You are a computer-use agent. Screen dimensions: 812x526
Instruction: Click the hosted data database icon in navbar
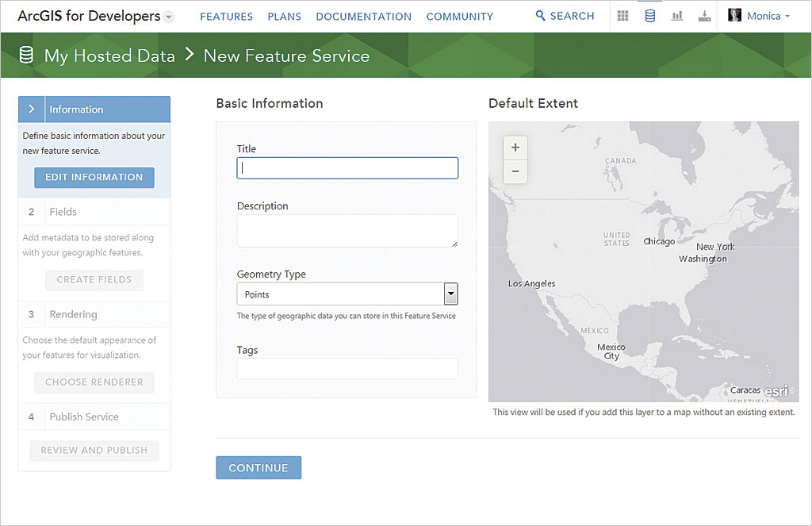tap(650, 16)
